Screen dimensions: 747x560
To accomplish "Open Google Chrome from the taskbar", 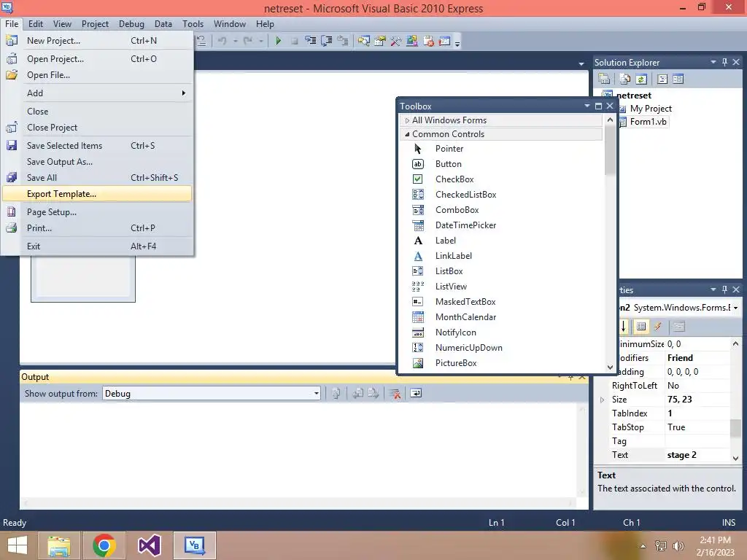I will (x=104, y=545).
